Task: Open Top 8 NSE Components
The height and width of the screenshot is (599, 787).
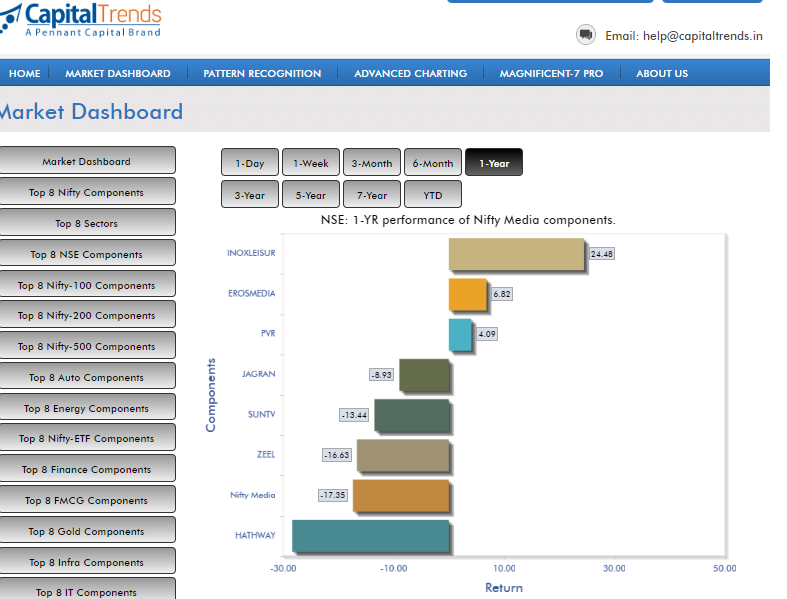Action: pos(86,254)
